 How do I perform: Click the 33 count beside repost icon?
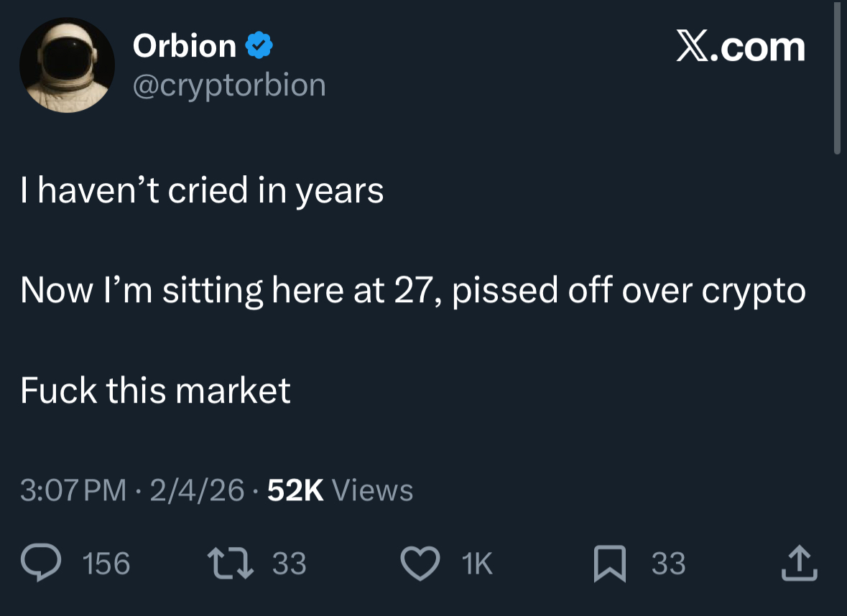(x=290, y=564)
